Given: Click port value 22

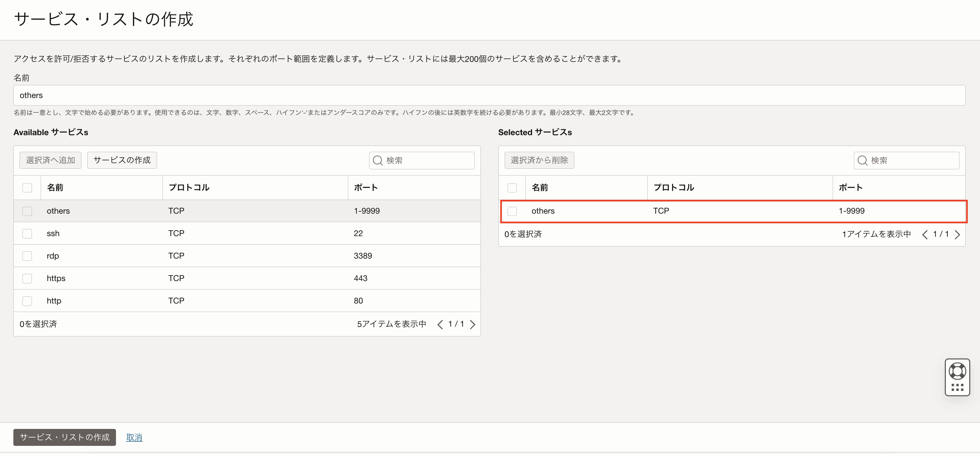Looking at the screenshot, I should pyautogui.click(x=358, y=234).
